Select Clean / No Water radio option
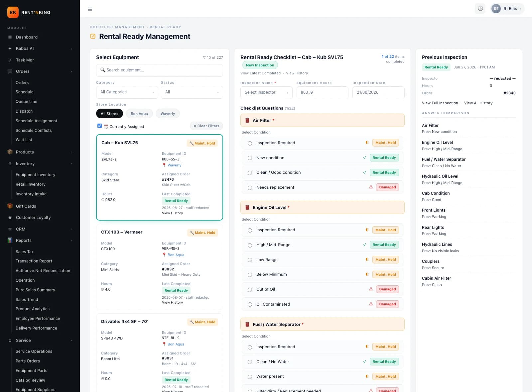The height and width of the screenshot is (392, 532). point(250,362)
